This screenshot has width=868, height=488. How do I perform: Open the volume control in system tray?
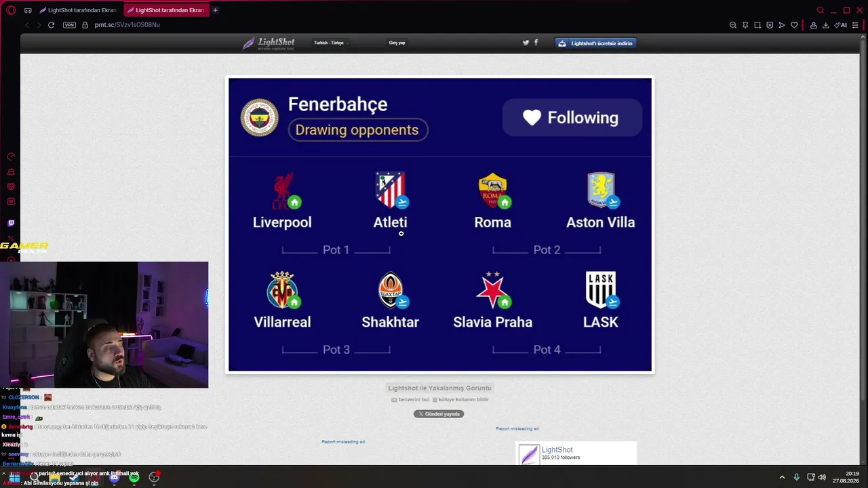tap(822, 477)
